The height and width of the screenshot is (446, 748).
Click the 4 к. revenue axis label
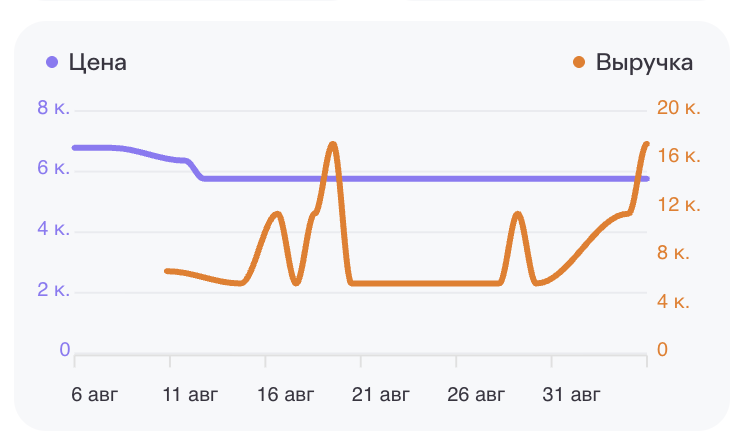pyautogui.click(x=673, y=301)
